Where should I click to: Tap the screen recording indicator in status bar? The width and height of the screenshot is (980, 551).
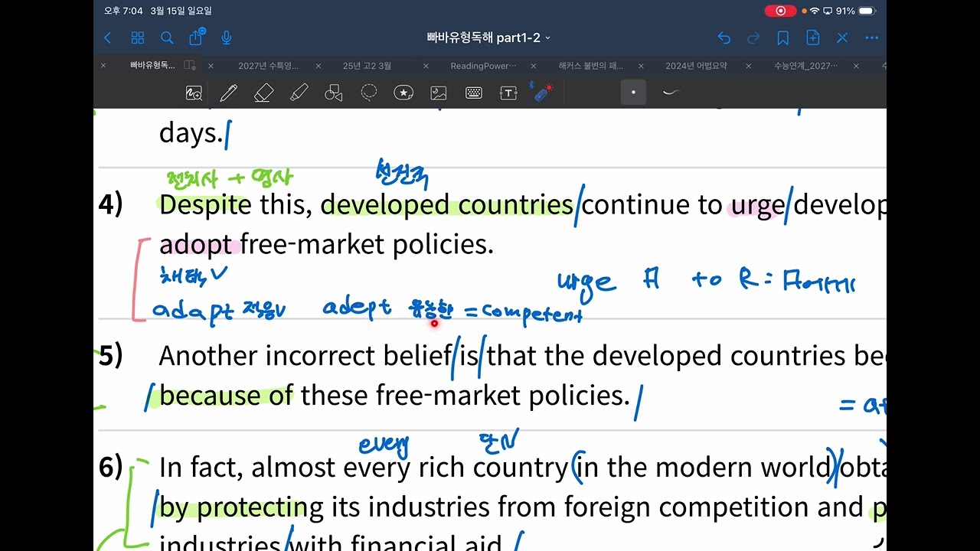pyautogui.click(x=781, y=11)
